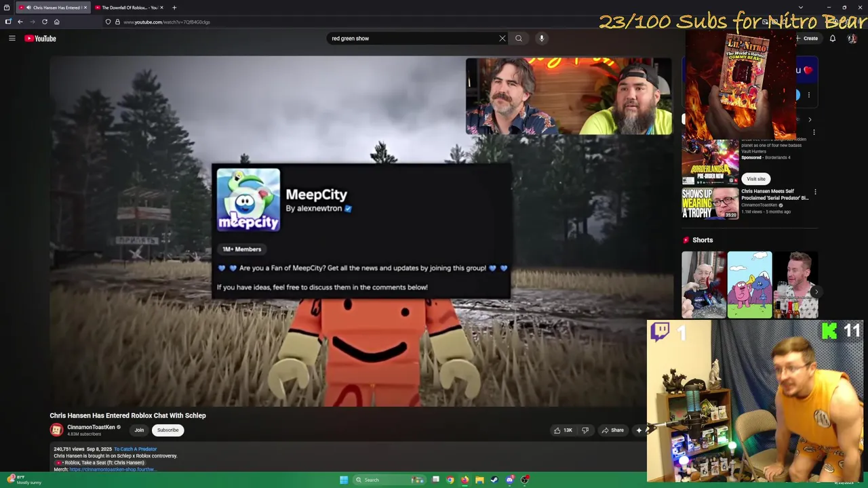This screenshot has width=868, height=488.
Task: Open Windows Start menu
Action: pyautogui.click(x=344, y=480)
